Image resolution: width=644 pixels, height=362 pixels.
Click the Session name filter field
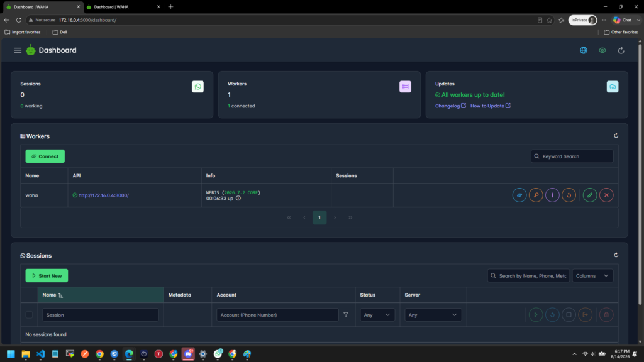(x=100, y=315)
